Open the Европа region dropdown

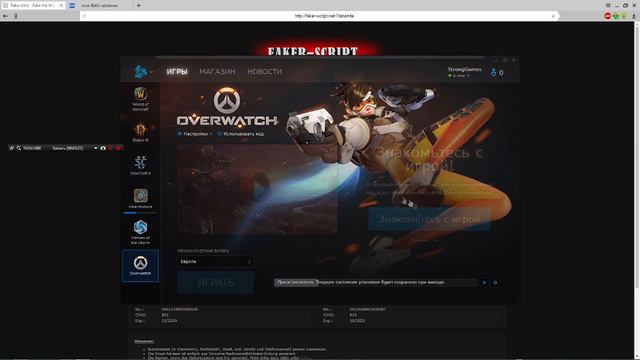pyautogui.click(x=216, y=262)
